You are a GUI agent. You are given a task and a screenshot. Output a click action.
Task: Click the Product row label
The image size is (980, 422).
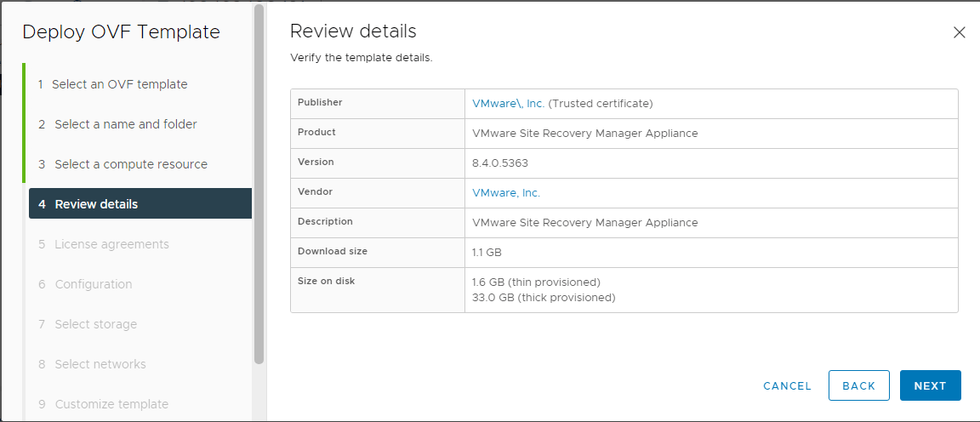point(316,132)
